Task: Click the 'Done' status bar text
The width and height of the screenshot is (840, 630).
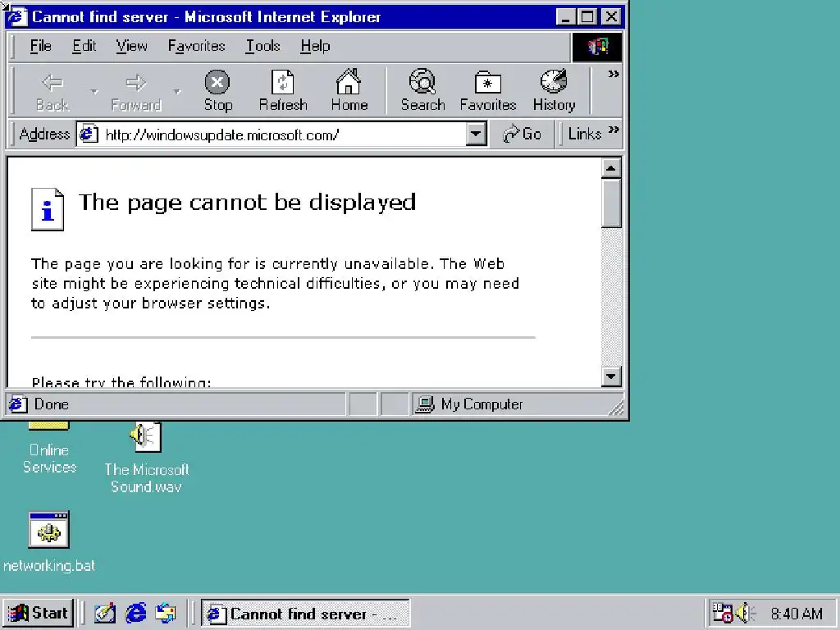Action: coord(52,404)
